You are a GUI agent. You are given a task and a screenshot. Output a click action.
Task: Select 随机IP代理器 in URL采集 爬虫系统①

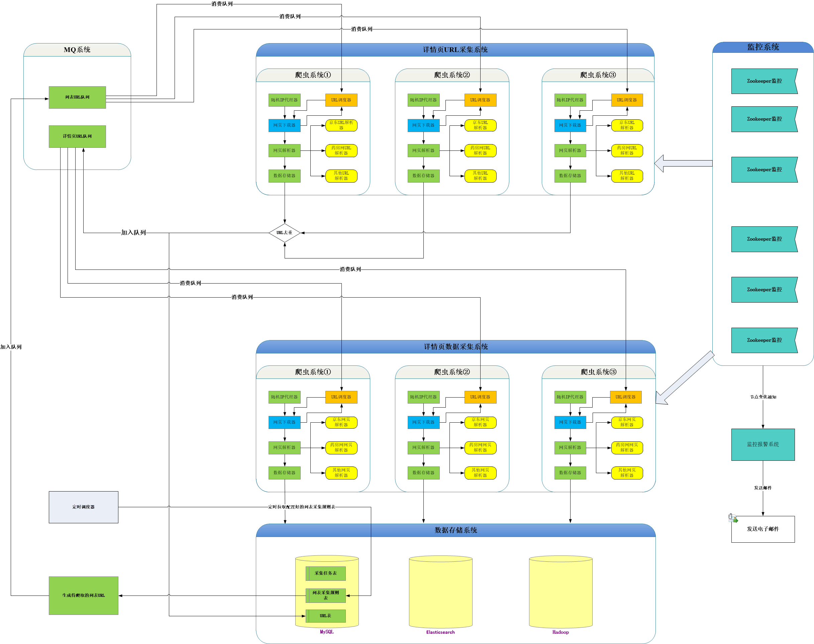(284, 100)
